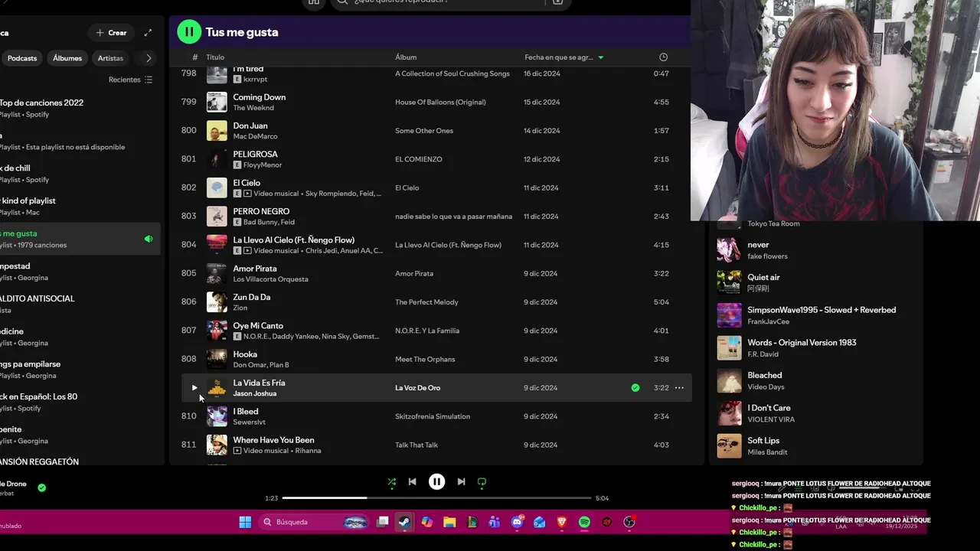Select the Oye Mi Canto track title
Viewport: 980px width, 551px height.
pyautogui.click(x=258, y=326)
